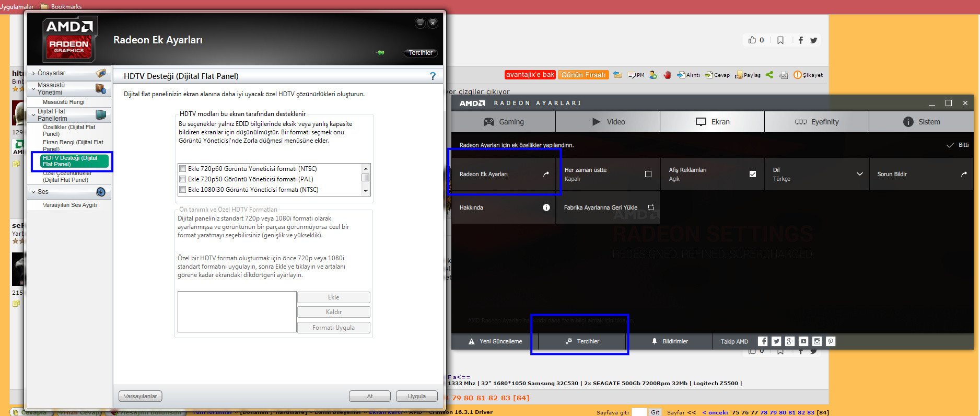Open AMD YouTube icon in footer
980x416 pixels.
(803, 341)
